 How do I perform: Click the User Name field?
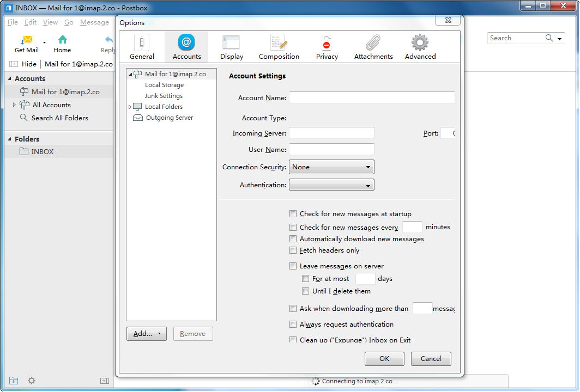331,149
